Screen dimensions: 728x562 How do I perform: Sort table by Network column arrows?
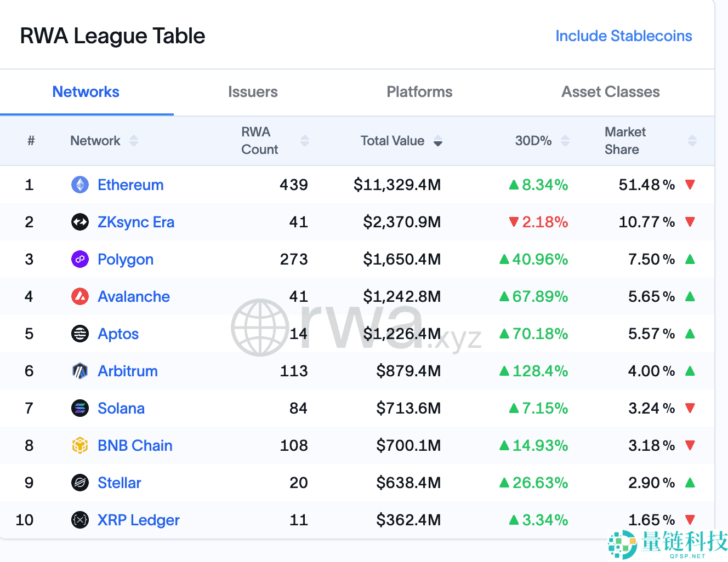pos(134,141)
